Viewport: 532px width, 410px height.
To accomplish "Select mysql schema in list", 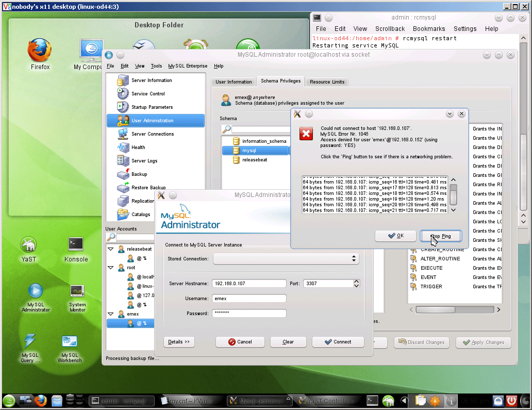I will (x=256, y=151).
